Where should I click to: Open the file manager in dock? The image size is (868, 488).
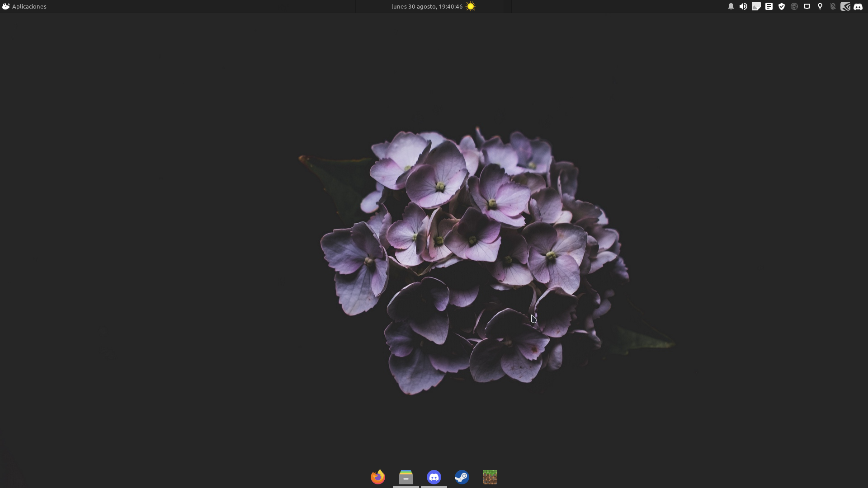tap(406, 477)
